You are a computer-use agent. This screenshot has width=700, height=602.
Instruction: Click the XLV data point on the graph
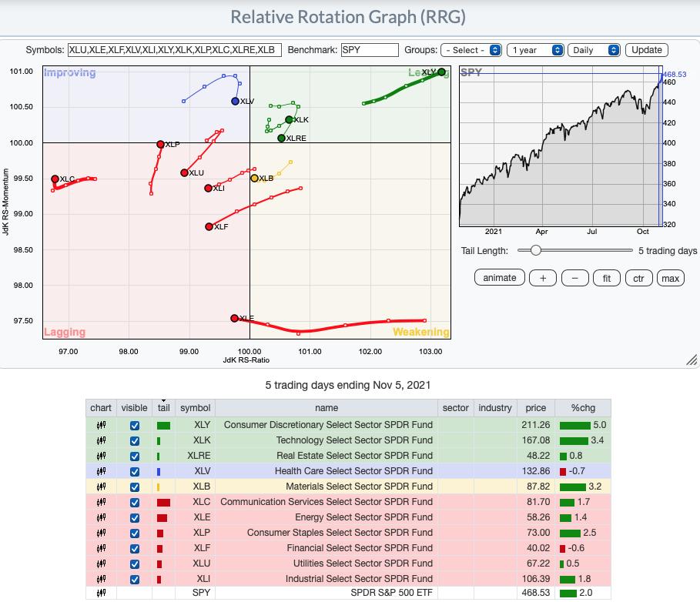236,102
